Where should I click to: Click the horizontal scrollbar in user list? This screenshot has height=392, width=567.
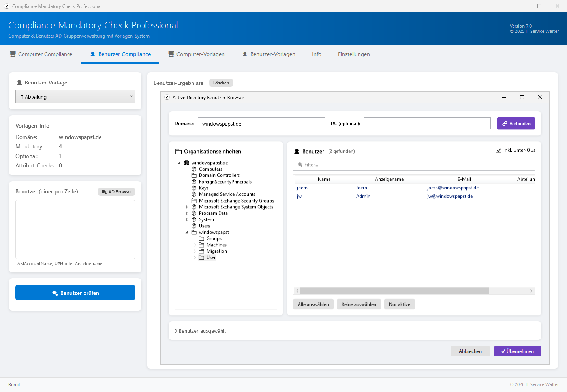point(394,291)
